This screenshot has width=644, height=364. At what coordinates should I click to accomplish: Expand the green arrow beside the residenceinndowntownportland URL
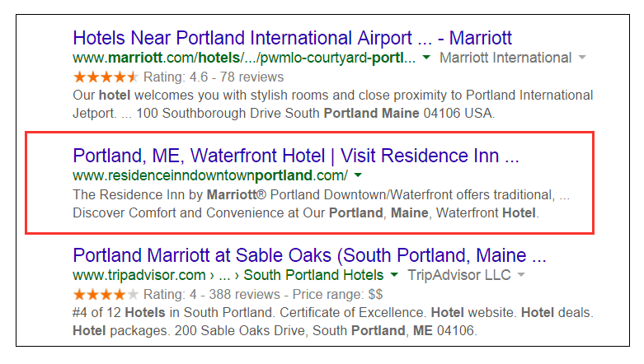click(x=358, y=175)
